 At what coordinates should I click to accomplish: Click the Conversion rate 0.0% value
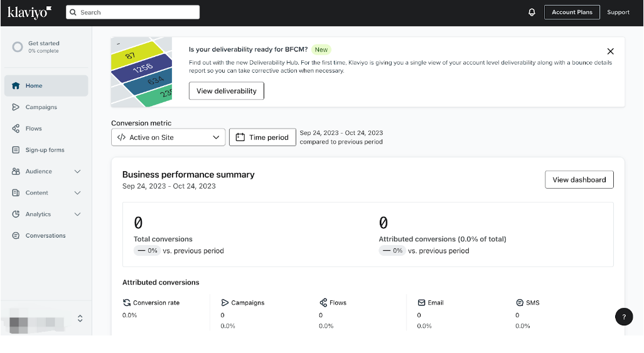click(130, 315)
